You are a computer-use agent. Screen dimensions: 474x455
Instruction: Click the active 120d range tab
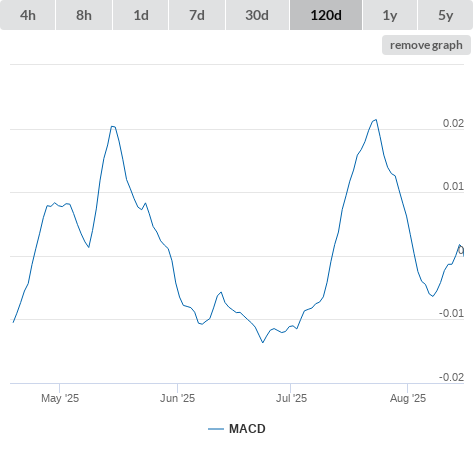point(326,15)
